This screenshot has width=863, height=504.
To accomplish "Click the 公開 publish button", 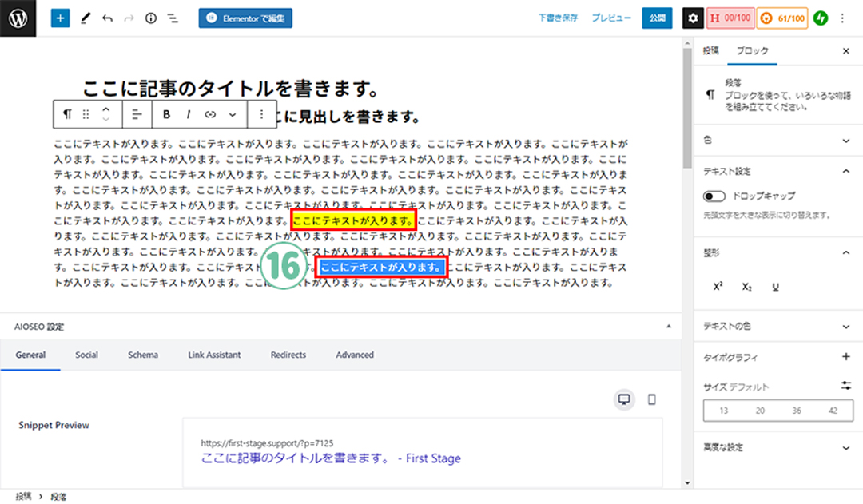I will 657,18.
